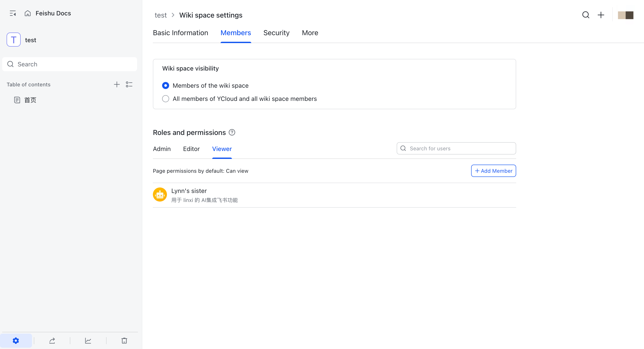Click the share arrow icon in bottom bar
644x349 pixels.
(52, 340)
